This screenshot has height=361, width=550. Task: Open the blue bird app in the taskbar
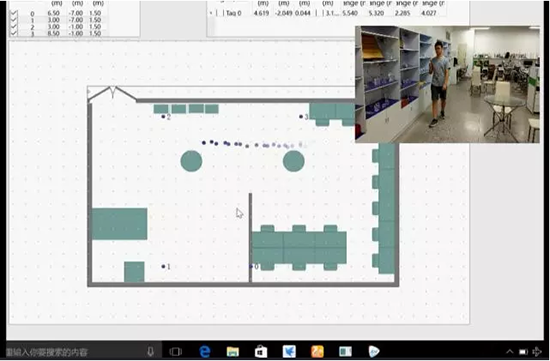(289, 351)
